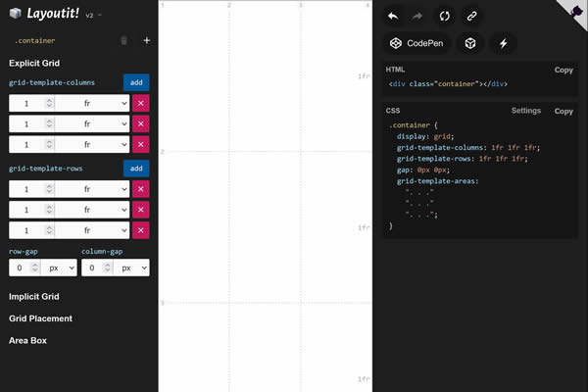
Task: Click the first row 1fr label in canvas
Action: tap(364, 76)
